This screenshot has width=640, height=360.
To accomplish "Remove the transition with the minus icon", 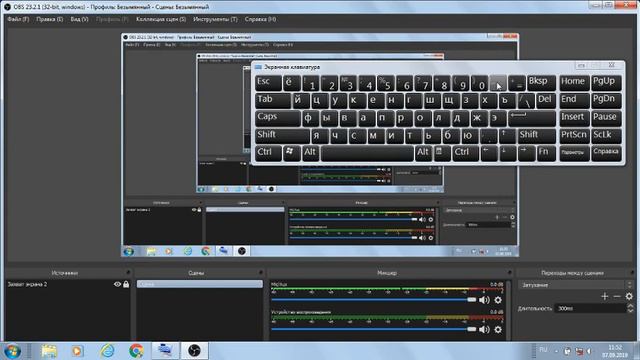I will point(617,296).
